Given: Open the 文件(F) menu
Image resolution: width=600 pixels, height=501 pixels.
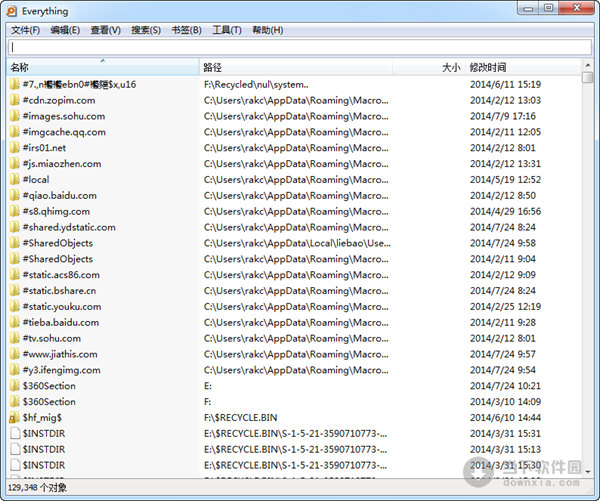Looking at the screenshot, I should tap(25, 30).
